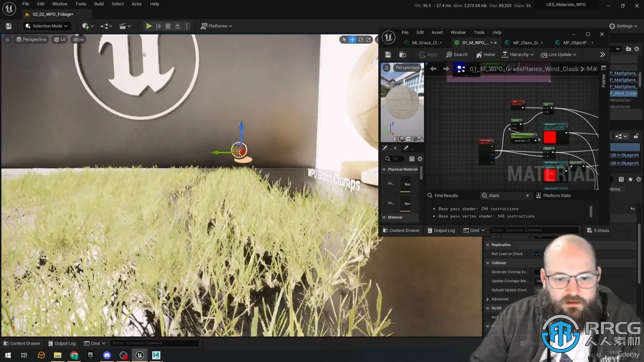Add new folder in Outliner
This screenshot has height=362, width=644.
628,49
